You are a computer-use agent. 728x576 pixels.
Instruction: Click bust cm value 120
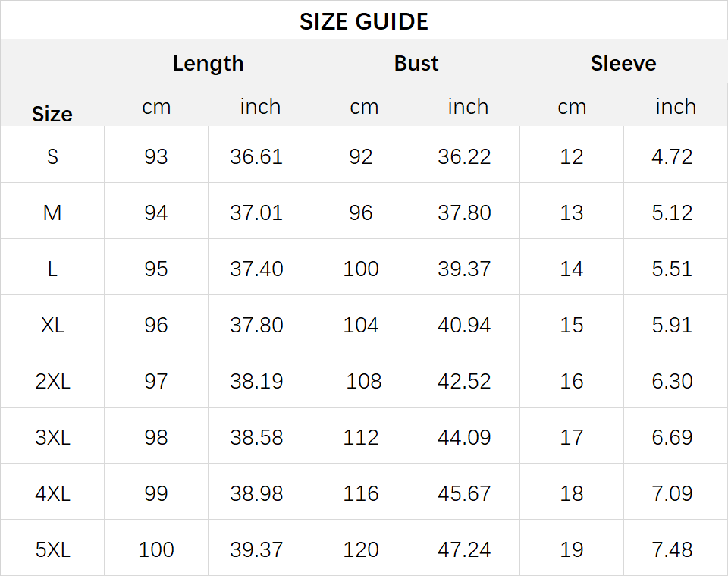click(361, 550)
